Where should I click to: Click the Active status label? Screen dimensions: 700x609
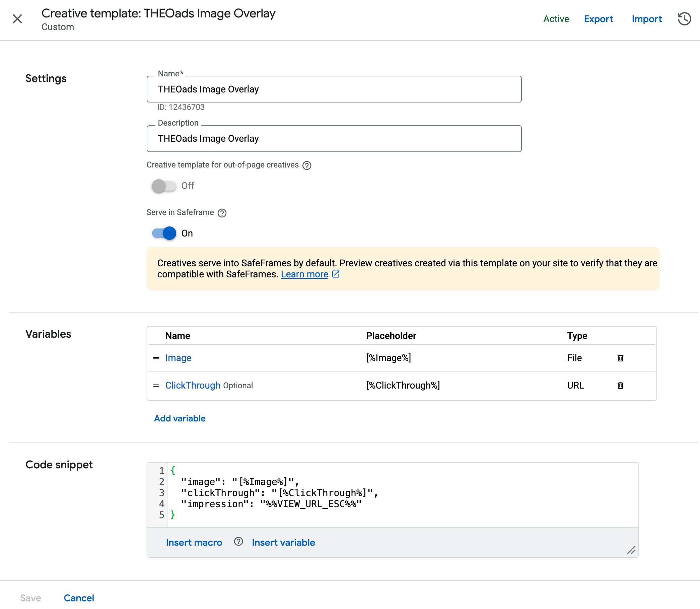point(556,19)
